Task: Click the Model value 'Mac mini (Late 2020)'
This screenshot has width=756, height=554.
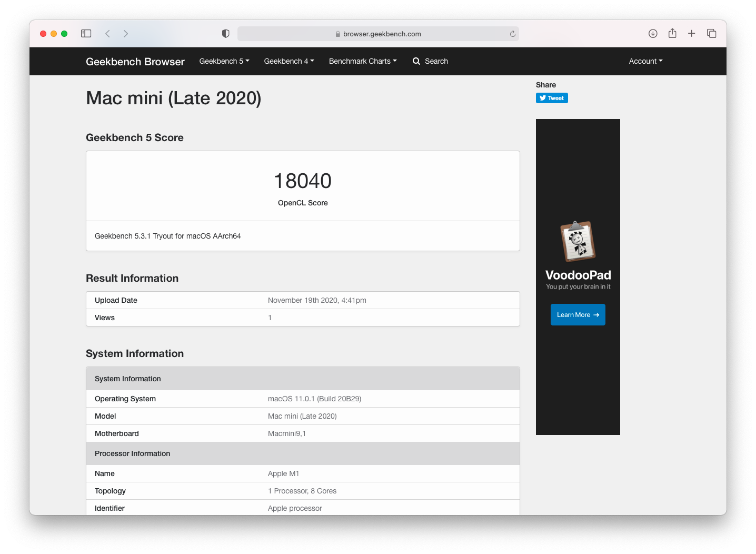Action: [302, 416]
